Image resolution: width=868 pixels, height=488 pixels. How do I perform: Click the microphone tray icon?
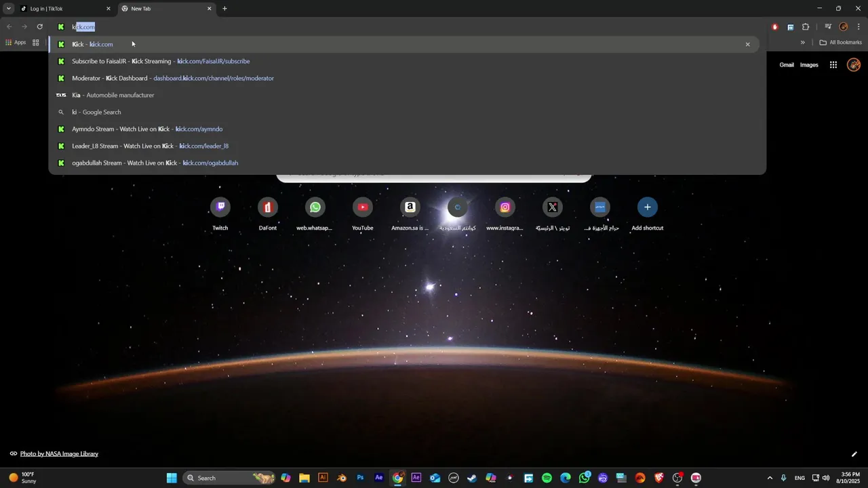[x=784, y=478]
